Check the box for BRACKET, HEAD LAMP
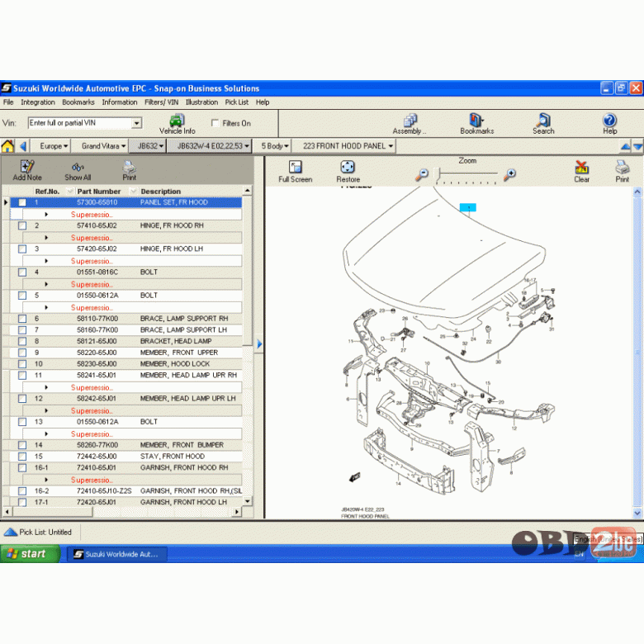 tap(22, 341)
